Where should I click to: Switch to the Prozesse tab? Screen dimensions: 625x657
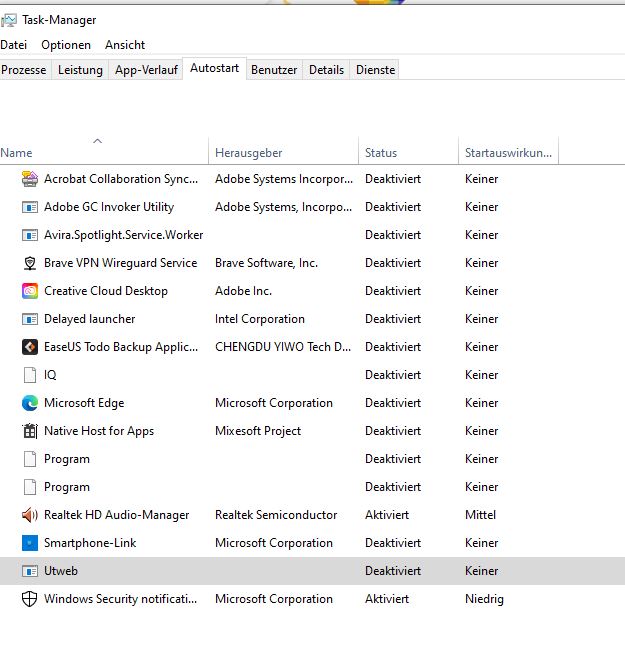click(24, 70)
